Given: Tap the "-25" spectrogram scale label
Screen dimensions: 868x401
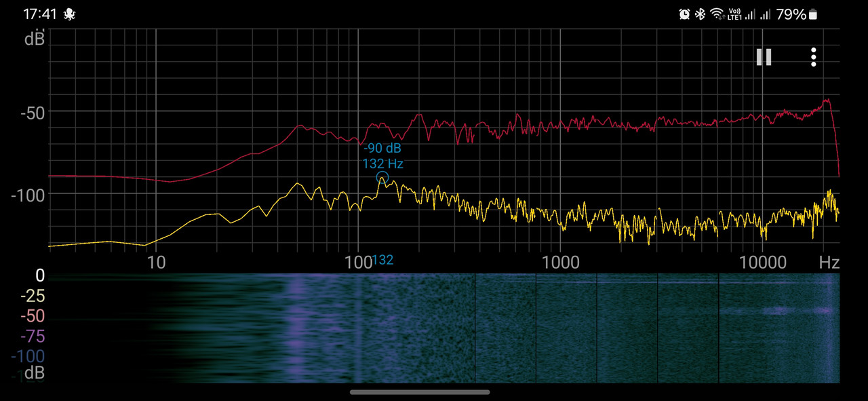Looking at the screenshot, I should click(x=32, y=296).
